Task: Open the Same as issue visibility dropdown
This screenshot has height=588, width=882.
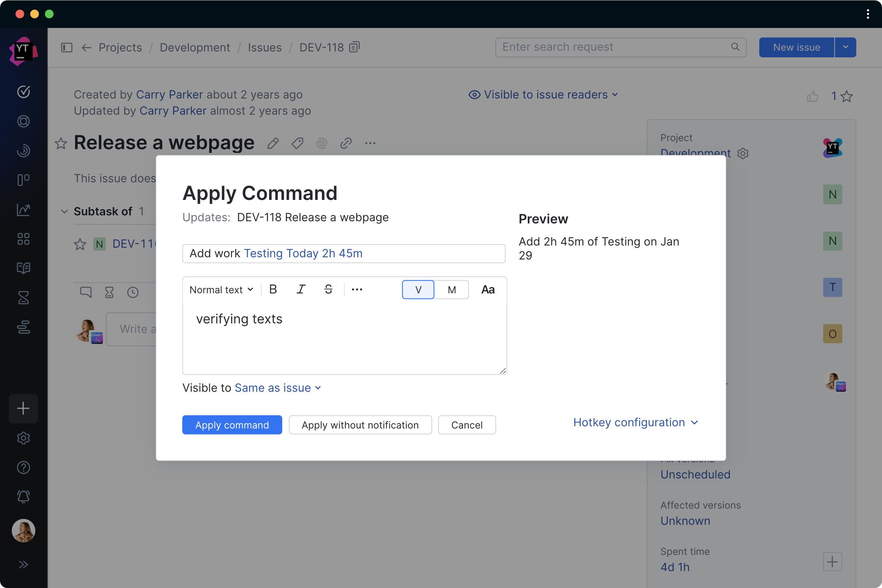Action: pyautogui.click(x=278, y=388)
